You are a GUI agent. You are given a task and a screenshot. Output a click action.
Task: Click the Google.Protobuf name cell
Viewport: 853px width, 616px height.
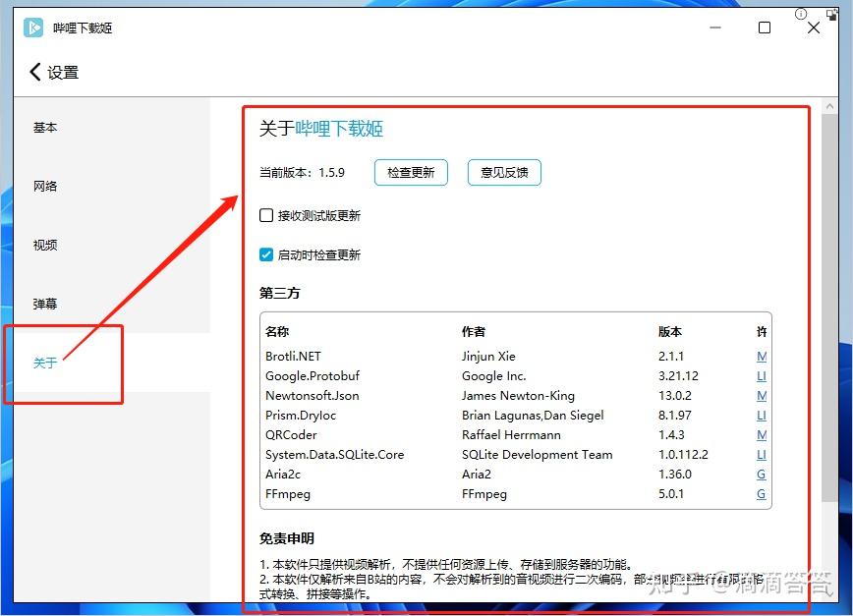(313, 376)
